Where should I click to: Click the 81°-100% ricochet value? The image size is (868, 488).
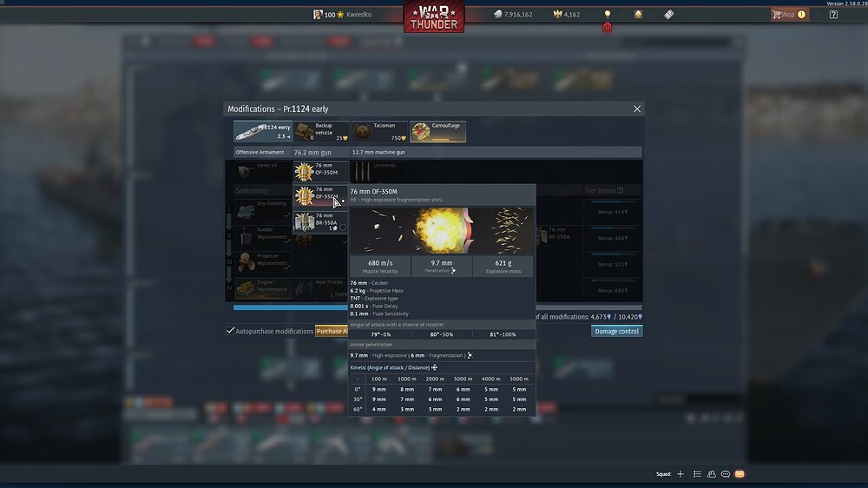click(503, 334)
